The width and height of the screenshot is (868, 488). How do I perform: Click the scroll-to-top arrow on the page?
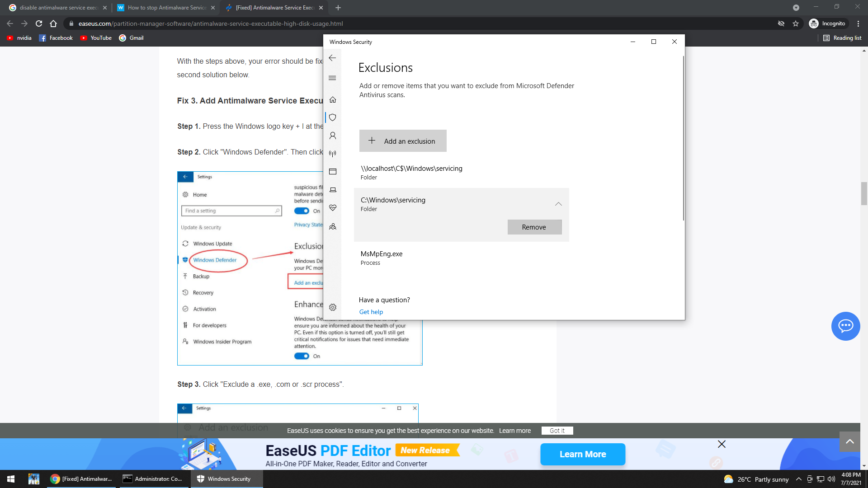pyautogui.click(x=850, y=441)
